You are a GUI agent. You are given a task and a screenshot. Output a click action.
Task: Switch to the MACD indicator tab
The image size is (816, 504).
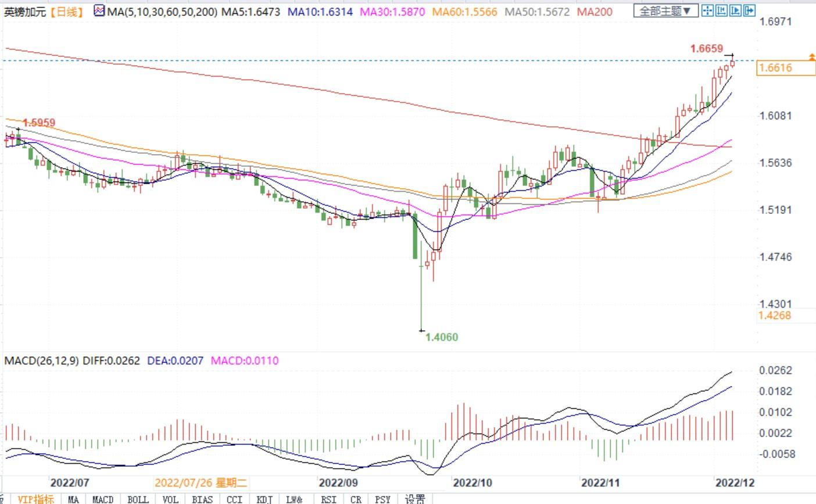point(103,499)
